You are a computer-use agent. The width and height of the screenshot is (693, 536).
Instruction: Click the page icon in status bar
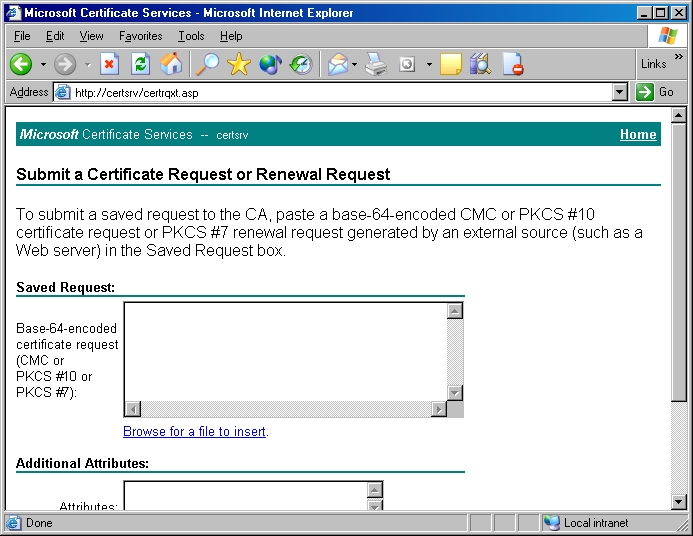13,523
